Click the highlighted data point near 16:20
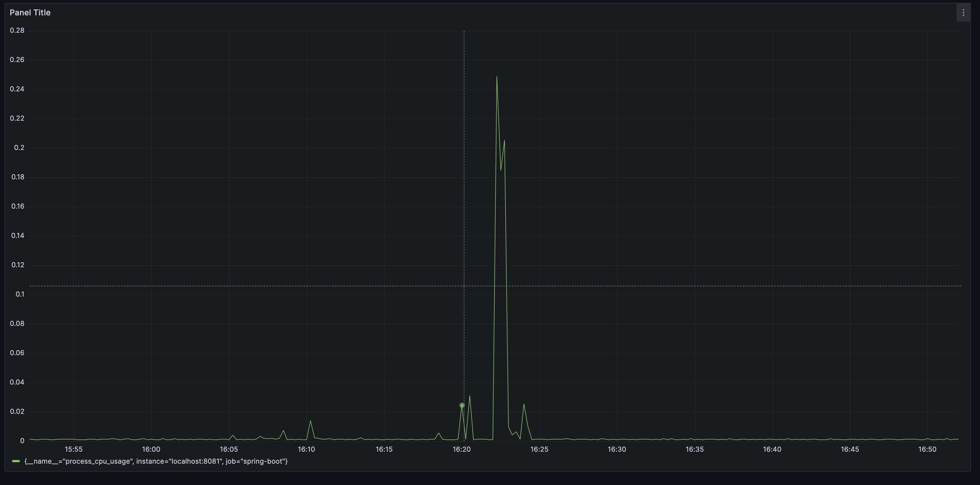The height and width of the screenshot is (485, 980). click(x=462, y=406)
